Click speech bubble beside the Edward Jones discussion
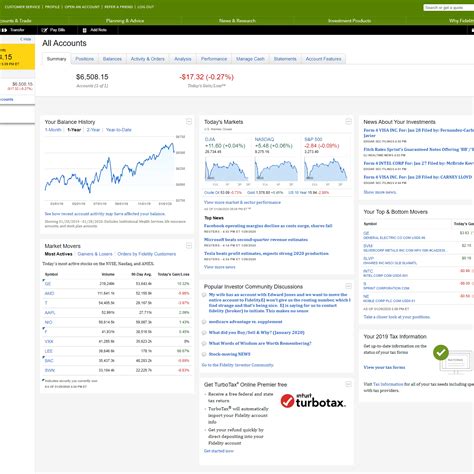Screen dimensions: 474x474 pos(204,295)
